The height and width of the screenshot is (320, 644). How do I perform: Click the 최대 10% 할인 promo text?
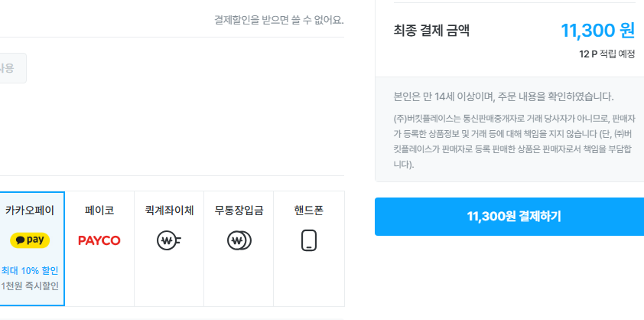(x=30, y=270)
